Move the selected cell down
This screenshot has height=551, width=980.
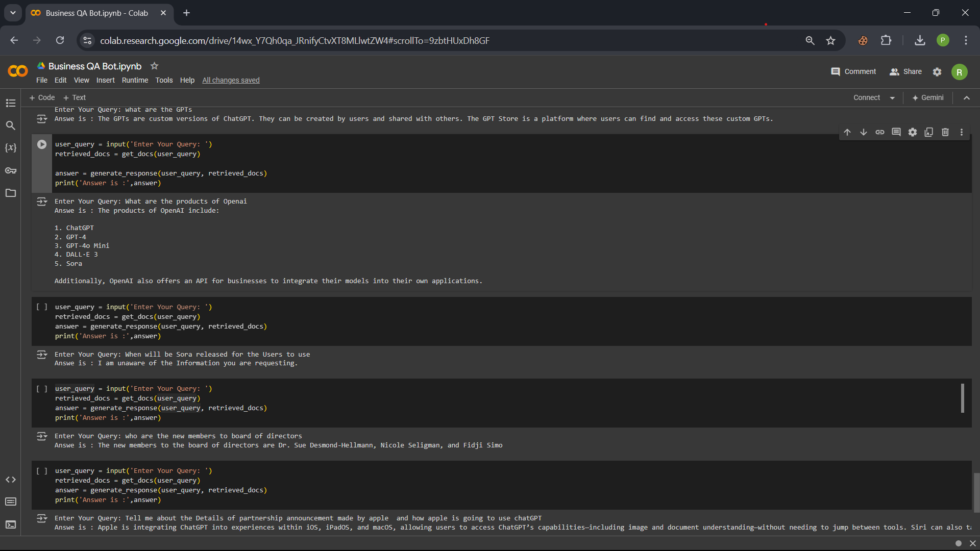[864, 132]
